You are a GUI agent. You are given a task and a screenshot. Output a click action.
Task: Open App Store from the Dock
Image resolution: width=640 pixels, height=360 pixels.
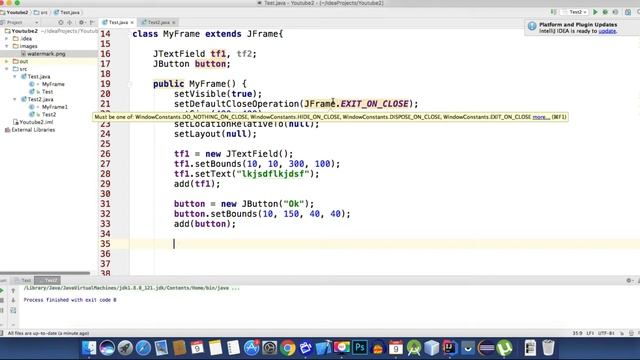coord(251,348)
